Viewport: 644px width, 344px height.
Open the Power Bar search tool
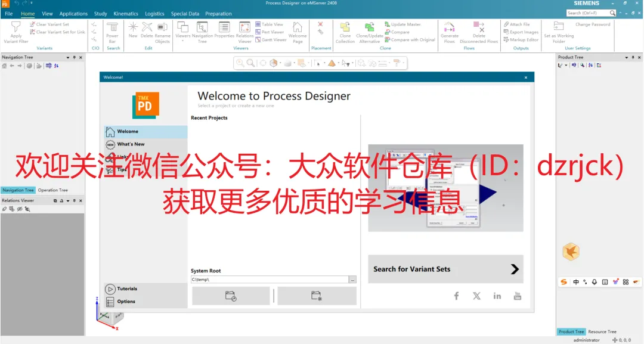(112, 32)
